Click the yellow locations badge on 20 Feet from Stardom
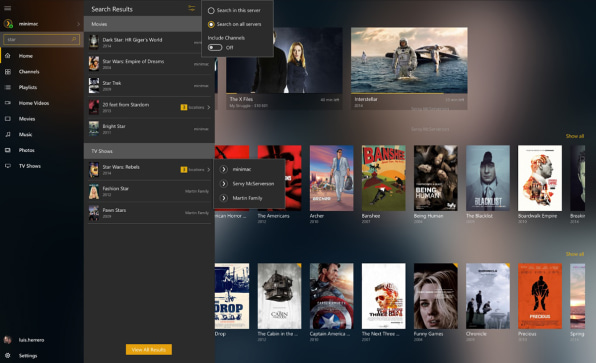This screenshot has height=363, width=596. pos(184,107)
